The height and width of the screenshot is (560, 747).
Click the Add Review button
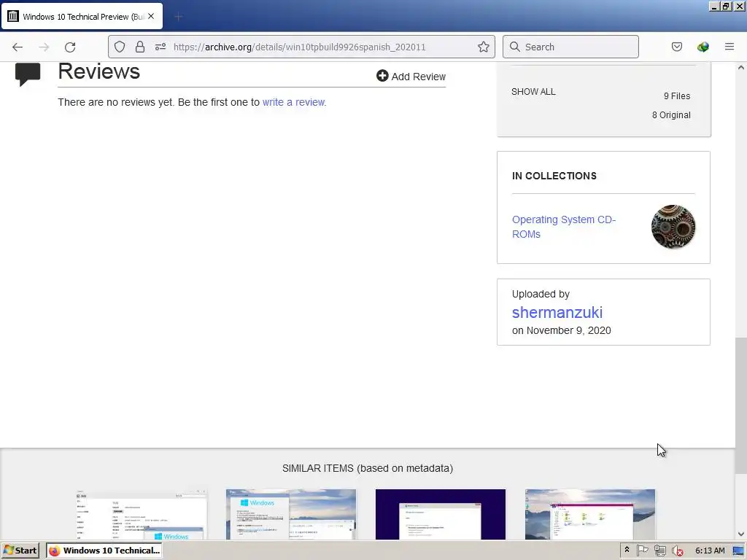pos(411,76)
